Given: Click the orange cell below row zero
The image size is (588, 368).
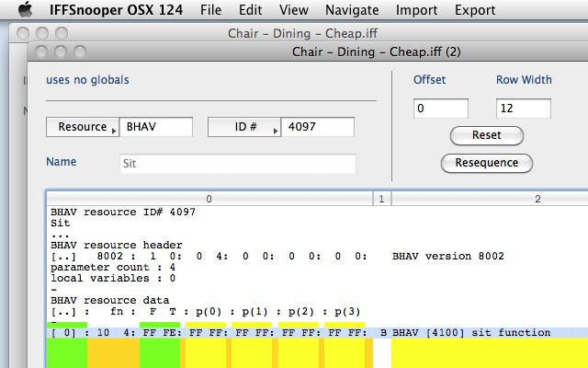Looking at the screenshot, I should pyautogui.click(x=114, y=352).
